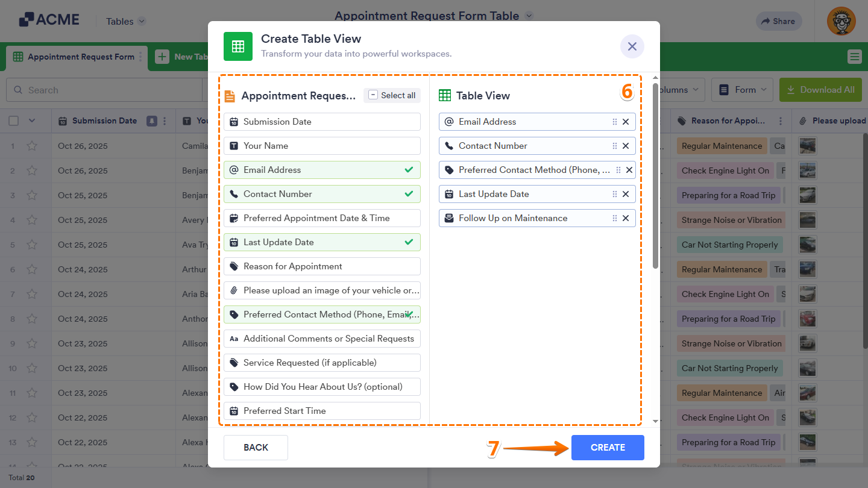Image resolution: width=868 pixels, height=488 pixels.
Task: Remove Email Address from the Table View
Action: tap(626, 121)
